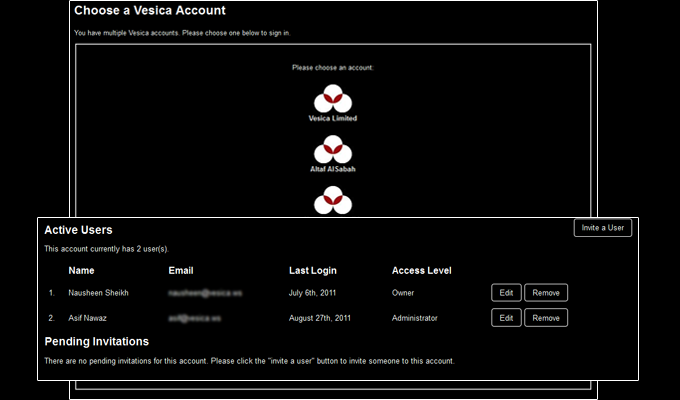Click the Administrator access level

[x=415, y=318]
